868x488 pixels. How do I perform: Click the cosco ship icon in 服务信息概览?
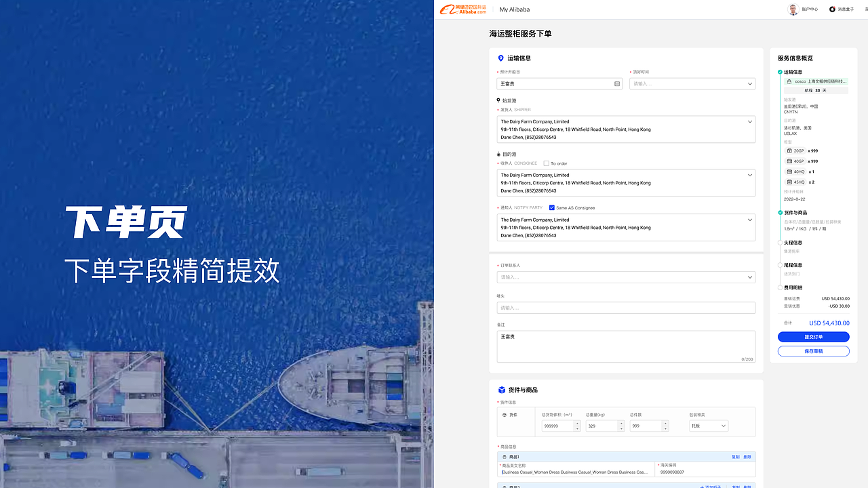789,81
